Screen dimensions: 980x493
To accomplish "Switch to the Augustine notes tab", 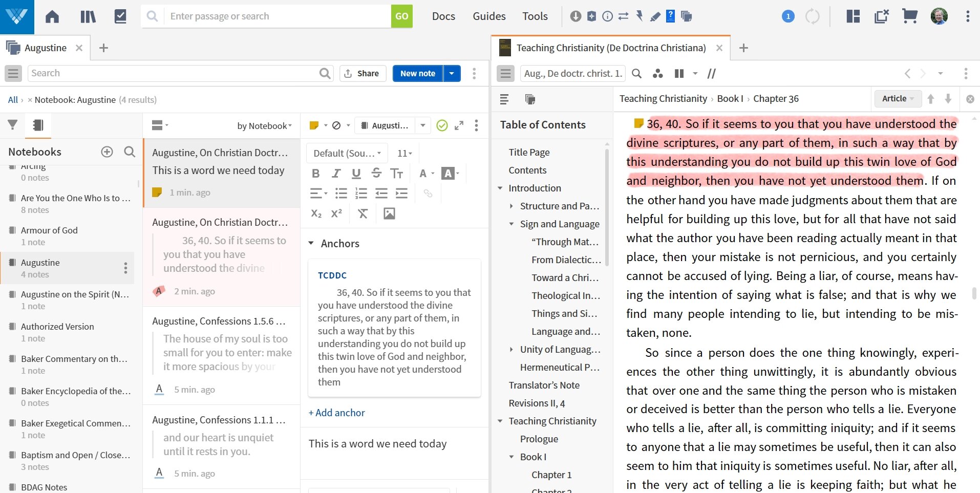I will (45, 48).
